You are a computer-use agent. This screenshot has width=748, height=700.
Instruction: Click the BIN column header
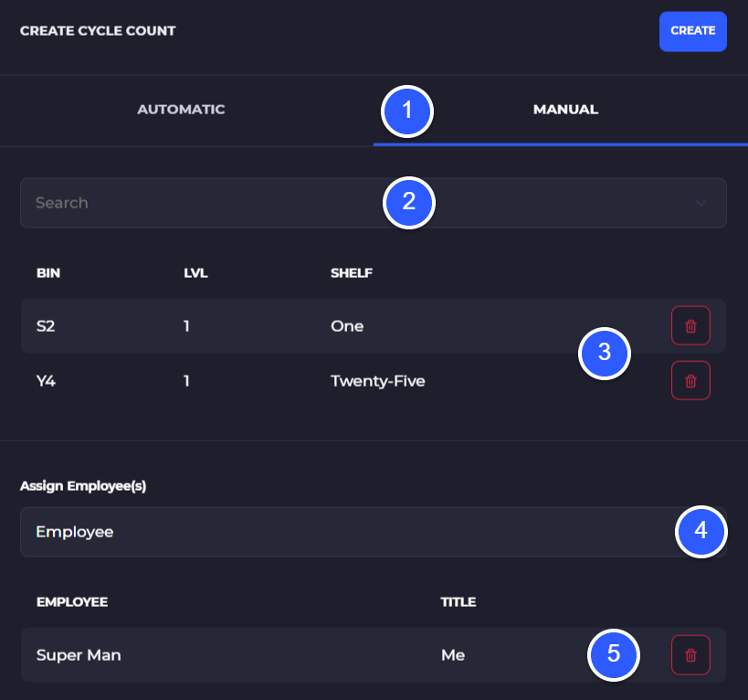tap(48, 273)
